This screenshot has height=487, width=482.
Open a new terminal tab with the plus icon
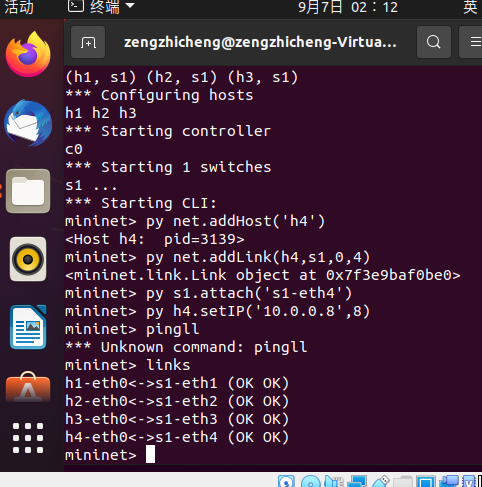pos(88,42)
